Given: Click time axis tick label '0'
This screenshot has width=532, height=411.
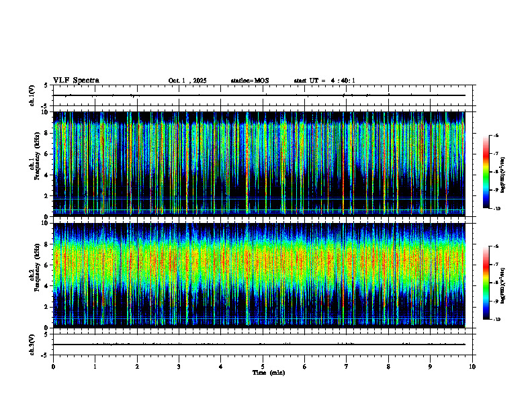Looking at the screenshot, I should point(53,367).
